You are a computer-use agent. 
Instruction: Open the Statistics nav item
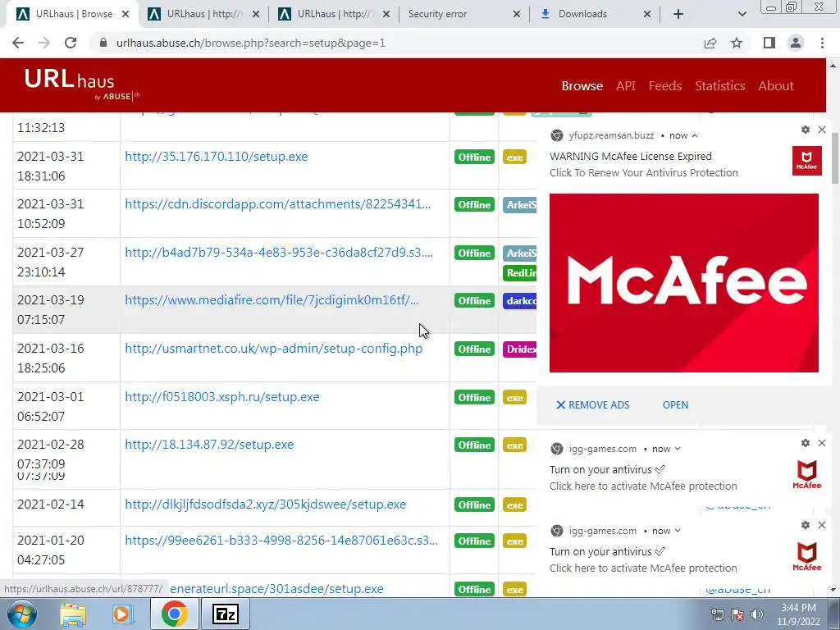[x=719, y=85]
